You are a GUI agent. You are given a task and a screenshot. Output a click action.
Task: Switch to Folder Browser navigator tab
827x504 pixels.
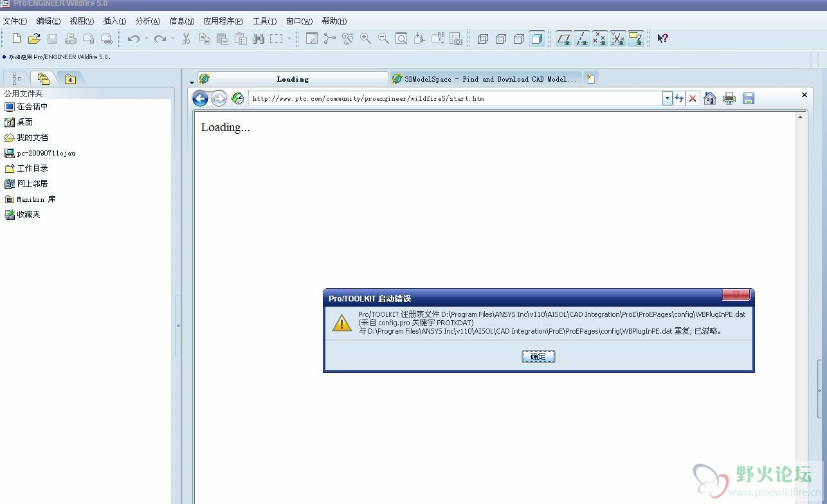pyautogui.click(x=43, y=78)
